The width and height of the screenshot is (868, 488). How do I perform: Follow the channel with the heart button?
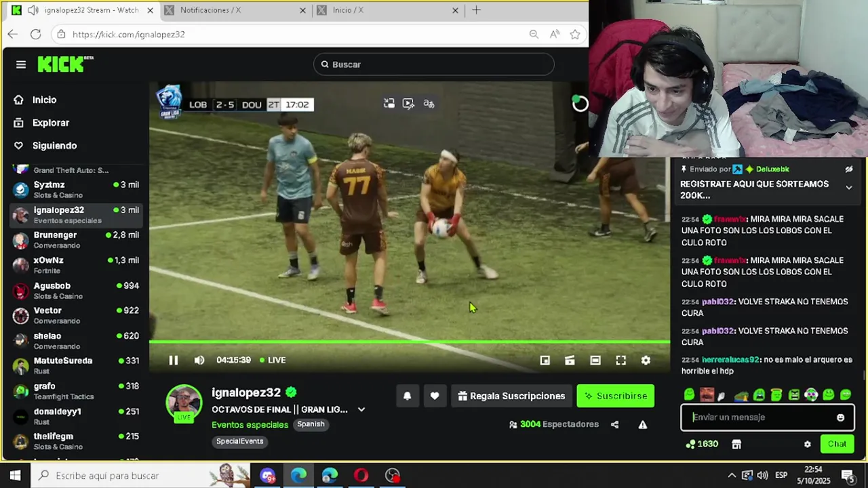(435, 396)
